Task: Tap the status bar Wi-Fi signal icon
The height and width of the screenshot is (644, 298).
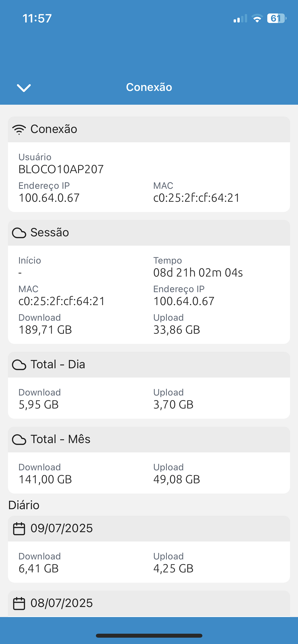Action: click(257, 18)
